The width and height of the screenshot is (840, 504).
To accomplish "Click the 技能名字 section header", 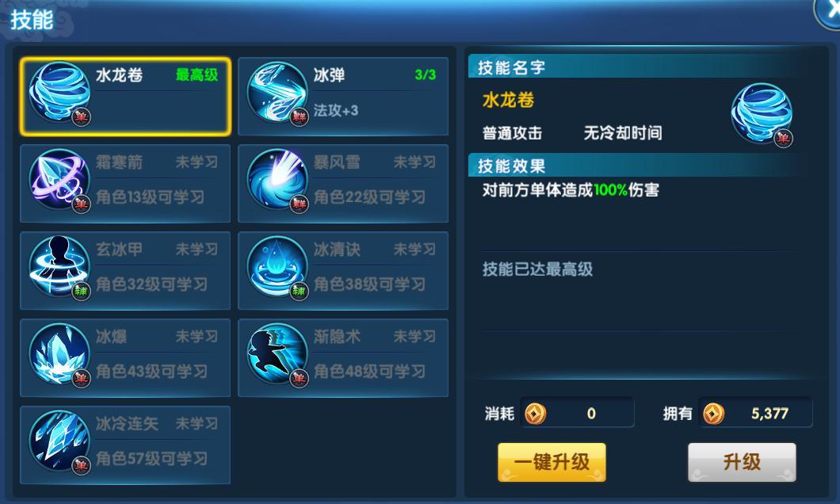I will (511, 67).
